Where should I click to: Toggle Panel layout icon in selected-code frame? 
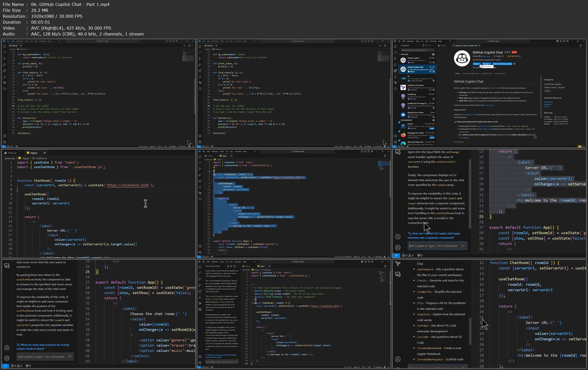pos(365,151)
